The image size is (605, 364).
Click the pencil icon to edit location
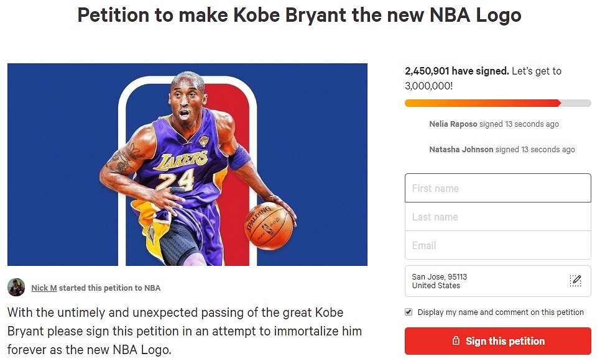(575, 281)
